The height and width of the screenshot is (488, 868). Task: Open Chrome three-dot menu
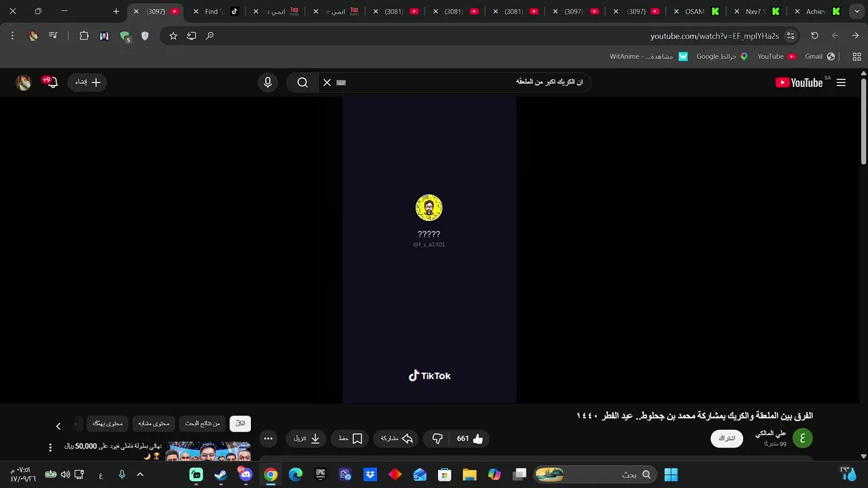pyautogui.click(x=12, y=36)
